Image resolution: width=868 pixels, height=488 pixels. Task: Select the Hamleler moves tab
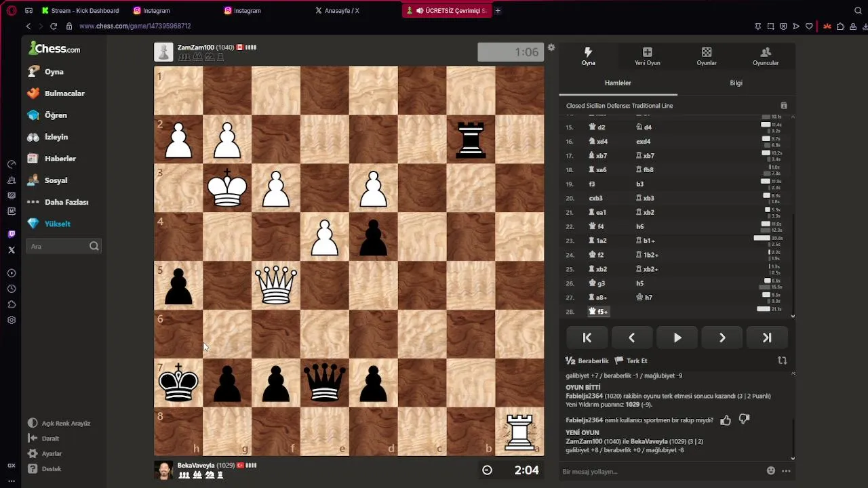pyautogui.click(x=618, y=83)
